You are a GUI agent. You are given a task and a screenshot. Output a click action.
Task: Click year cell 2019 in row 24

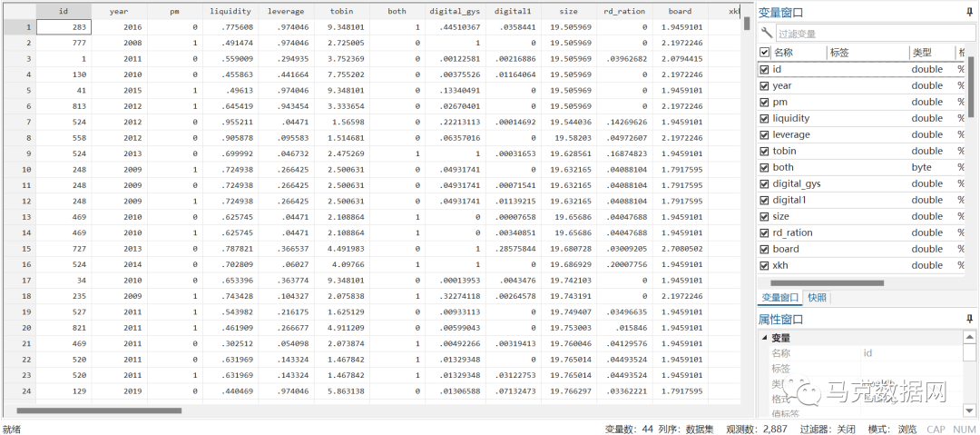[120, 391]
